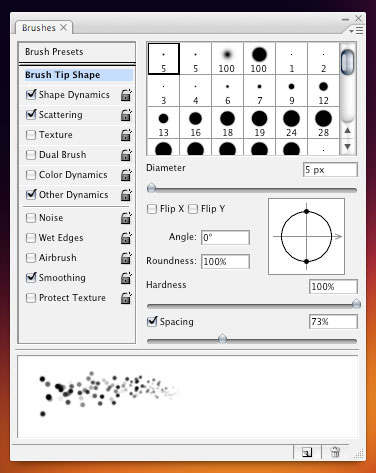Image resolution: width=376 pixels, height=473 pixels.
Task: Toggle lock icon for Shape Dynamics
Action: pos(126,95)
